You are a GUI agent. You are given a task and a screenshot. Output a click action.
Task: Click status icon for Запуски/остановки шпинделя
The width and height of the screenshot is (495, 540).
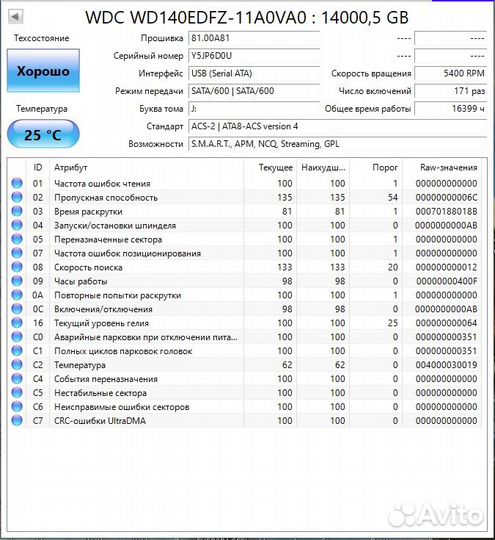coord(17,225)
